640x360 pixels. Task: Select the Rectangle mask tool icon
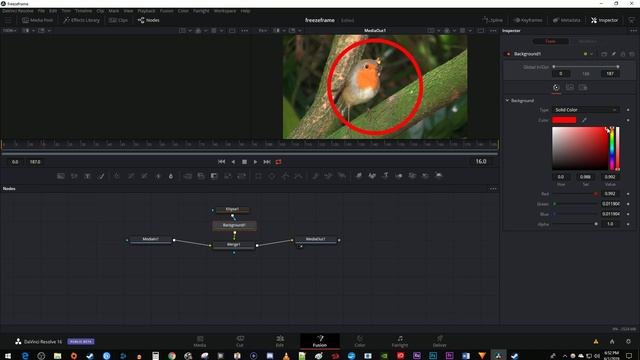click(258, 176)
